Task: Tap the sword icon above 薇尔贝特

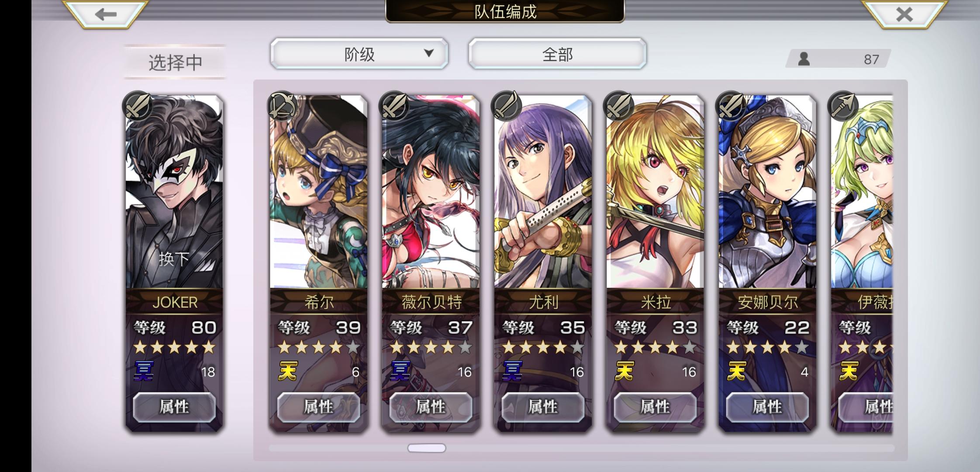Action: click(394, 106)
